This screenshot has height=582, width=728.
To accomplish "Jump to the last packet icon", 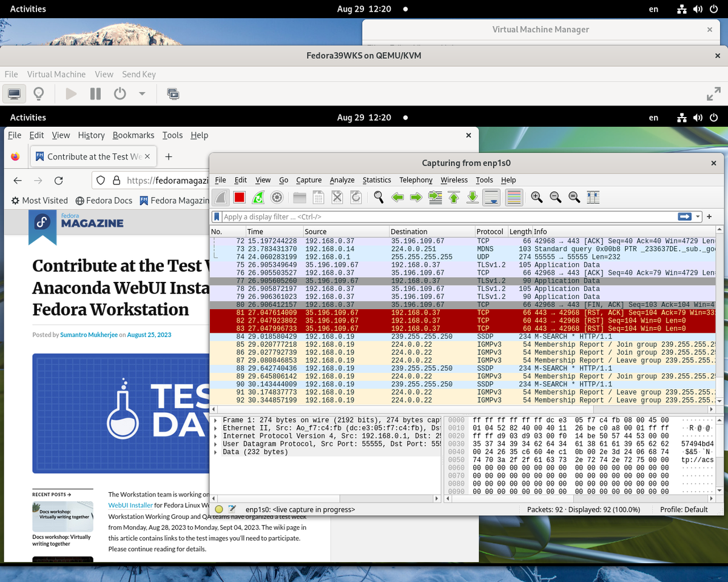I will pos(473,197).
